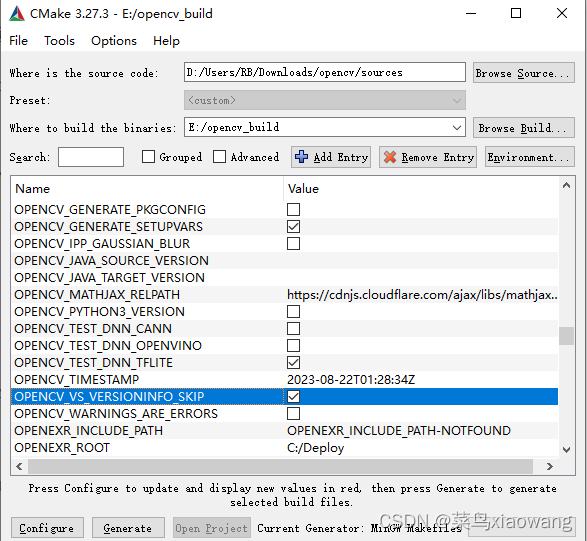Click the source code path field

[x=325, y=72]
